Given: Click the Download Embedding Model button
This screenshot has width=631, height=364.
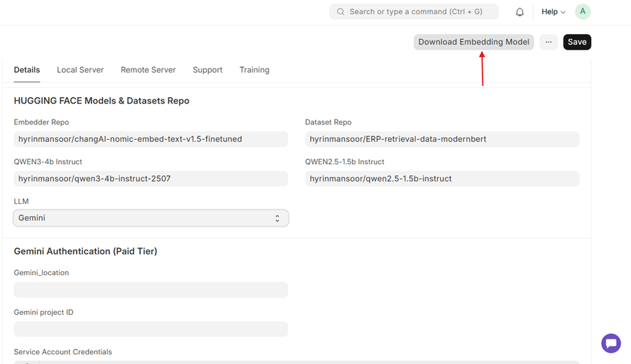Looking at the screenshot, I should tap(474, 42).
